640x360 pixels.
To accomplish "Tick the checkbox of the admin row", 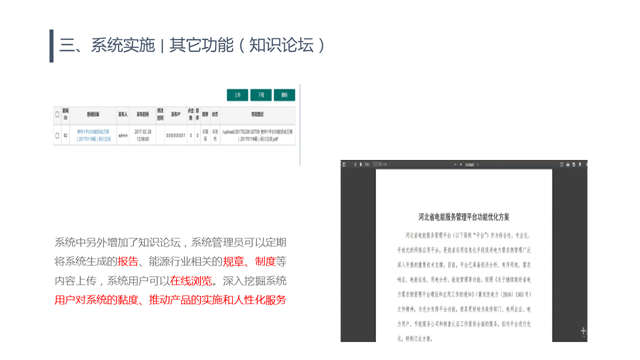I will tap(57, 135).
